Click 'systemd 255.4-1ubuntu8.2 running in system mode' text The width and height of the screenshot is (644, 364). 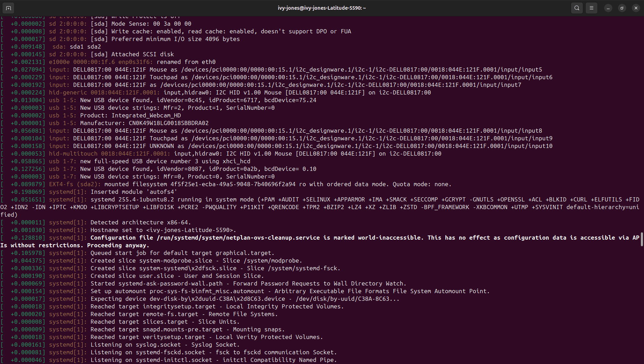[x=172, y=199]
